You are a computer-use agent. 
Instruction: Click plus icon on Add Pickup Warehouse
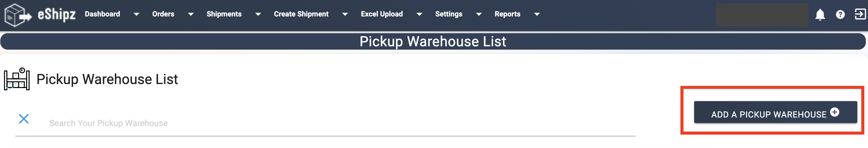click(x=834, y=112)
